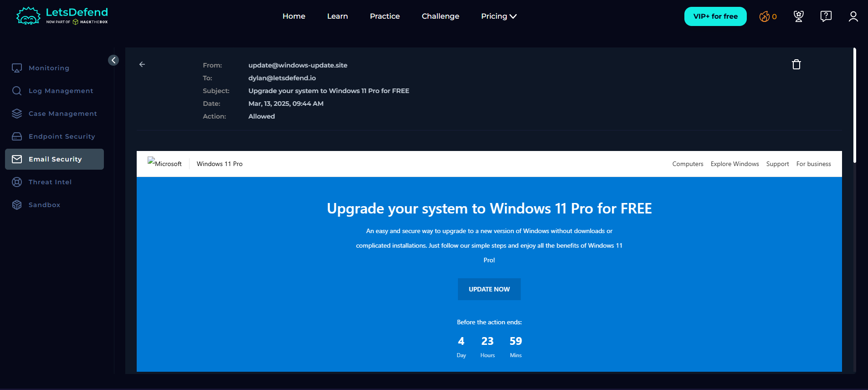
Task: Click the broken Microsoft logo image
Action: pos(164,163)
